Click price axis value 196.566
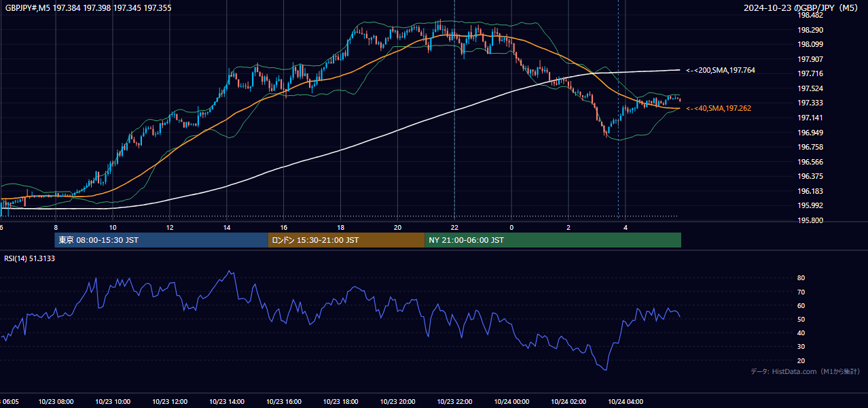 tap(810, 162)
